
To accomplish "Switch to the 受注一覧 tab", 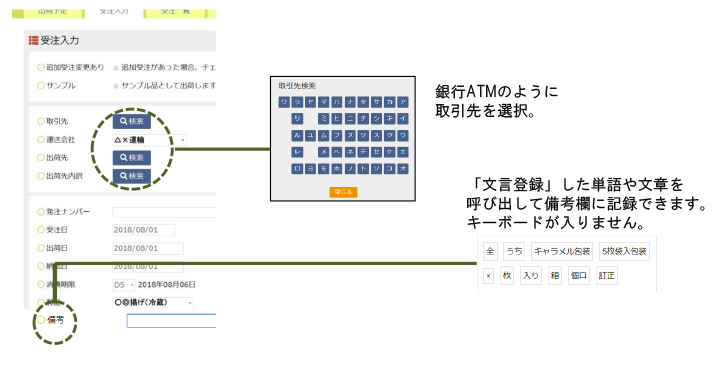I will pos(175,12).
